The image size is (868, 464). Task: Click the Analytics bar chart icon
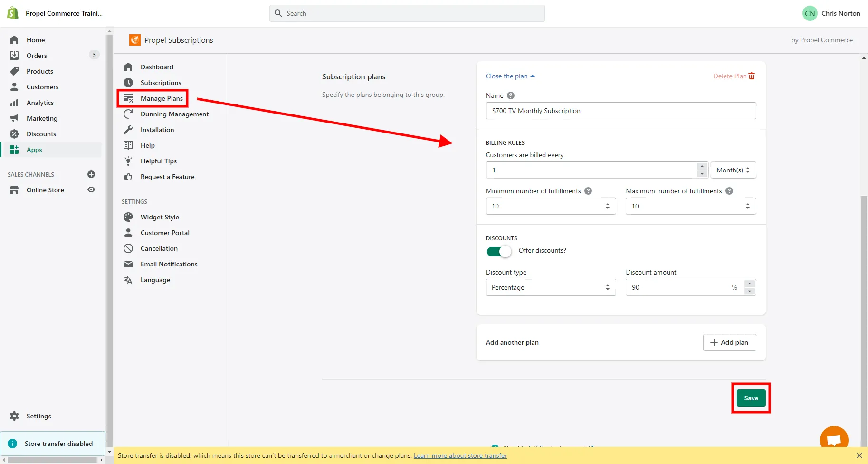pos(14,103)
